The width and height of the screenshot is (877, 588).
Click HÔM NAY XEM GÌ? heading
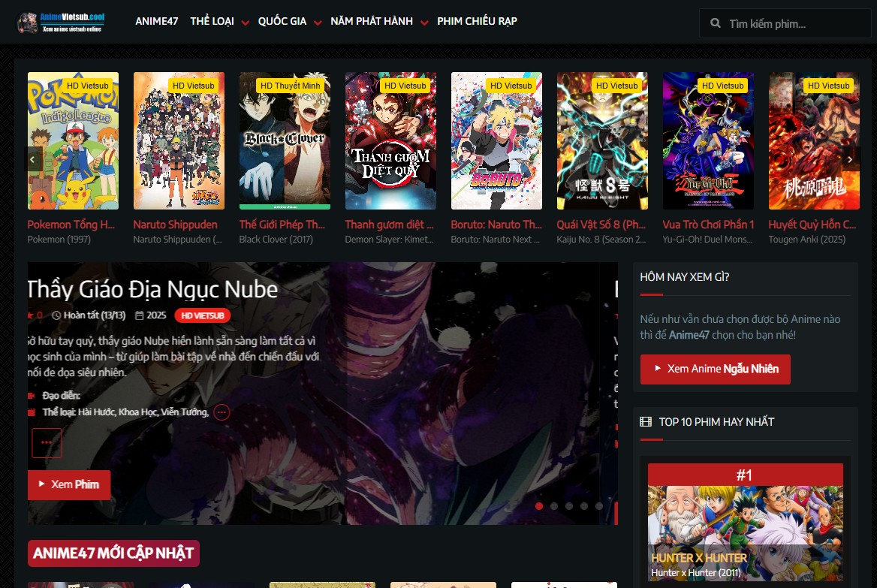[x=685, y=277]
